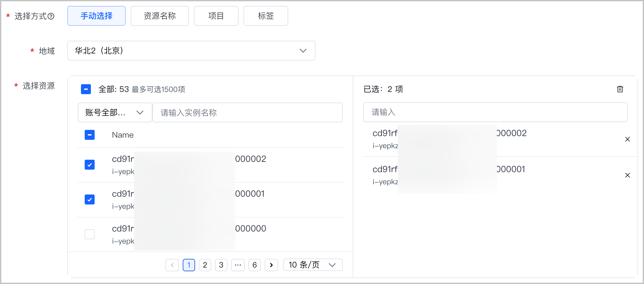Open the 10 条/页 page size dropdown
Image resolution: width=644 pixels, height=284 pixels.
point(313,265)
